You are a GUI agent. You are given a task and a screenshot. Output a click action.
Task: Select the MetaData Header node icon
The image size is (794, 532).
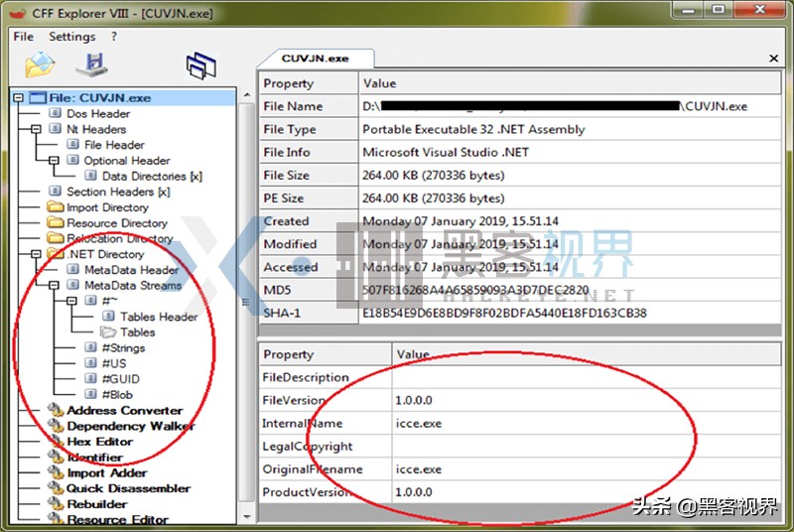72,269
